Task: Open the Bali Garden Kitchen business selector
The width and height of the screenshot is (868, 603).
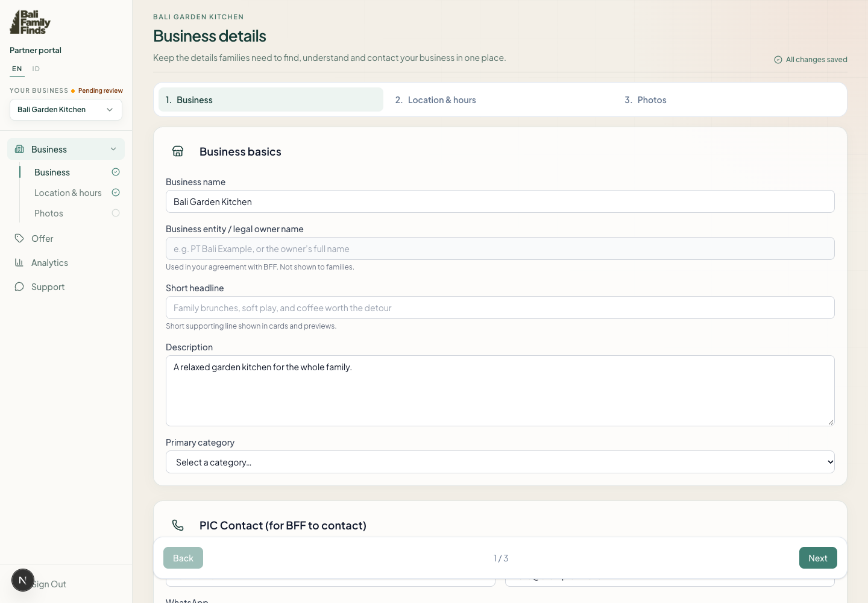Action: (66, 110)
